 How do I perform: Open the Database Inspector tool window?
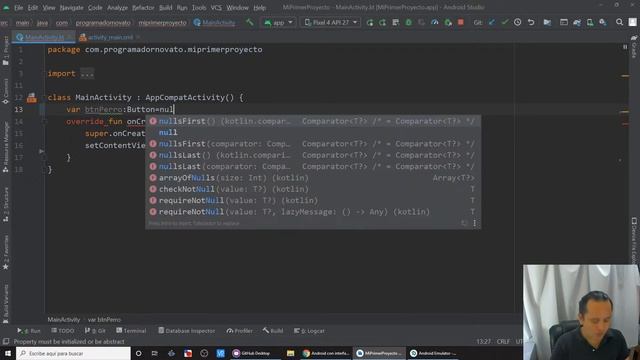pyautogui.click(x=187, y=331)
